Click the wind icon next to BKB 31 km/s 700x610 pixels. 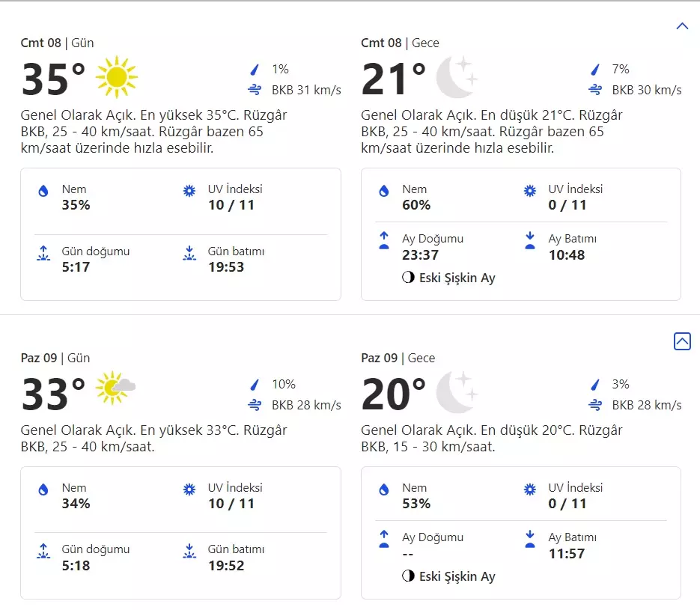(x=255, y=90)
